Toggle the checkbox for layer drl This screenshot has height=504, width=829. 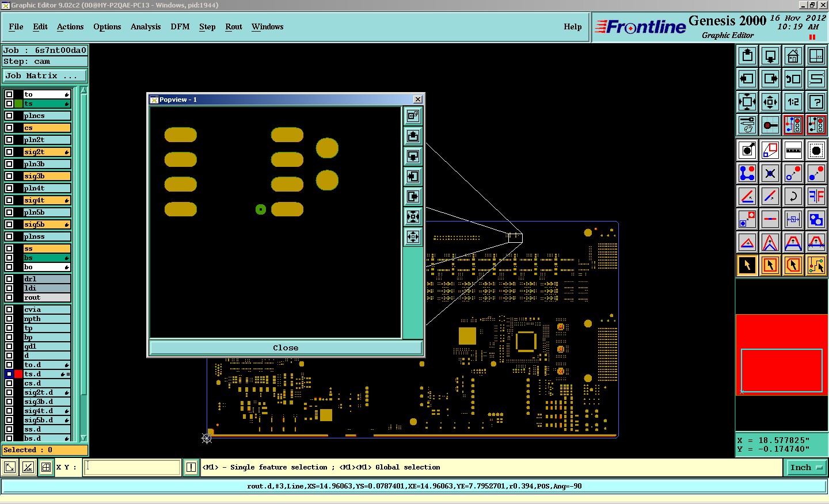(x=9, y=279)
